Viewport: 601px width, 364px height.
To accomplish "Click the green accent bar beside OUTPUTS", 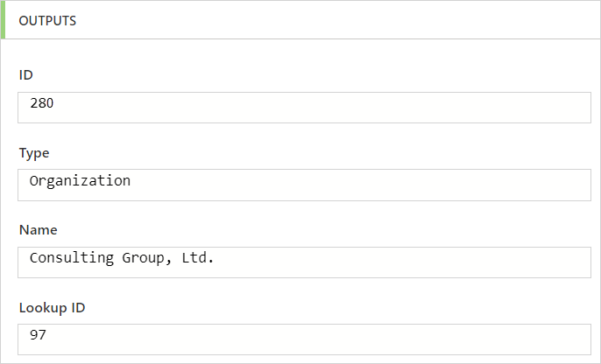I will [4, 20].
